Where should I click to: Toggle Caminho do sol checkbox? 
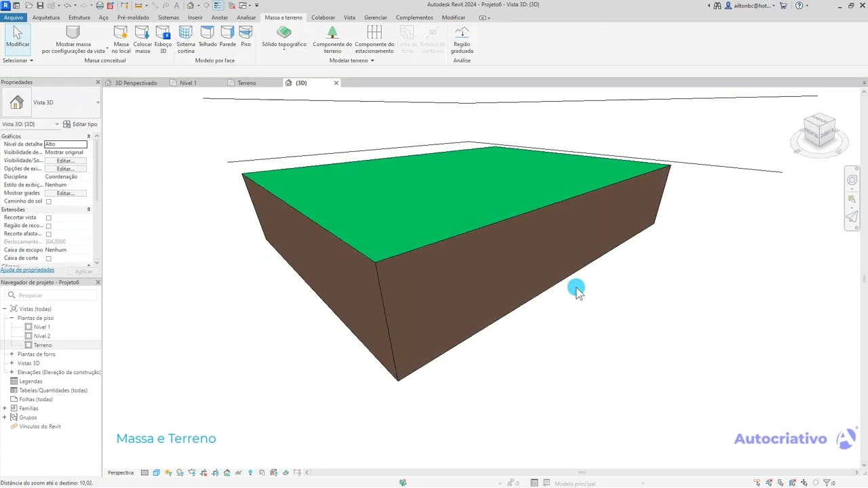pos(48,201)
